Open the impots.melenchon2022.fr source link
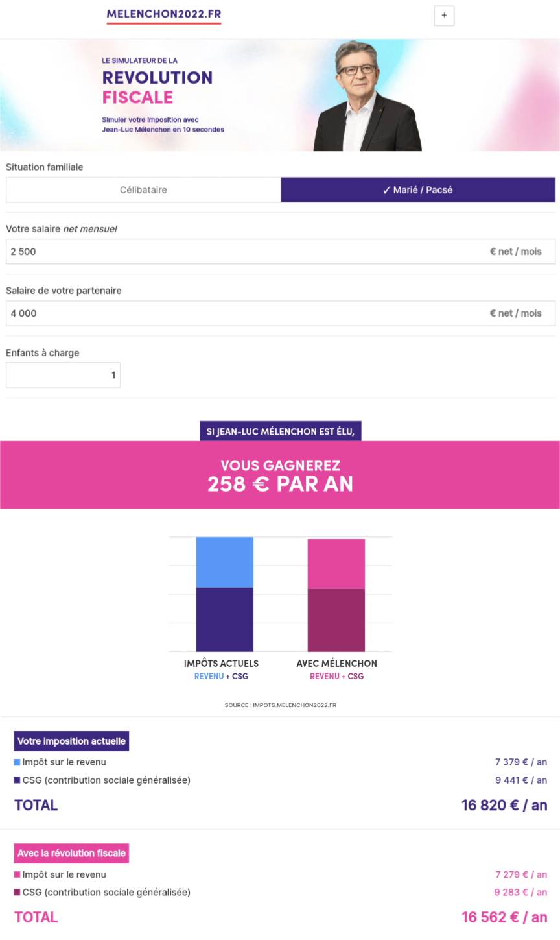The width and height of the screenshot is (560, 940). point(280,705)
